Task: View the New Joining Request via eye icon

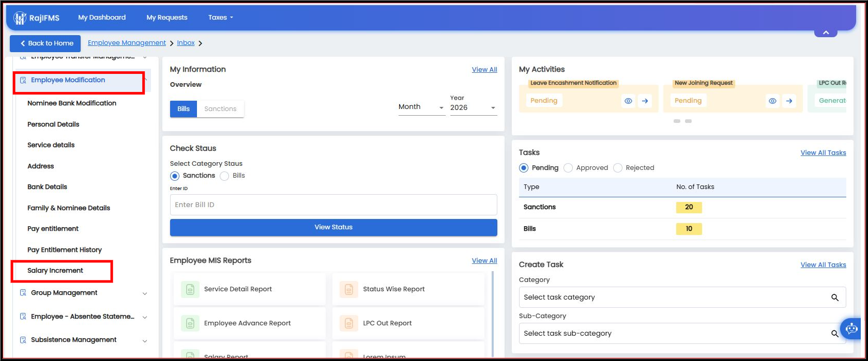Action: pos(772,101)
